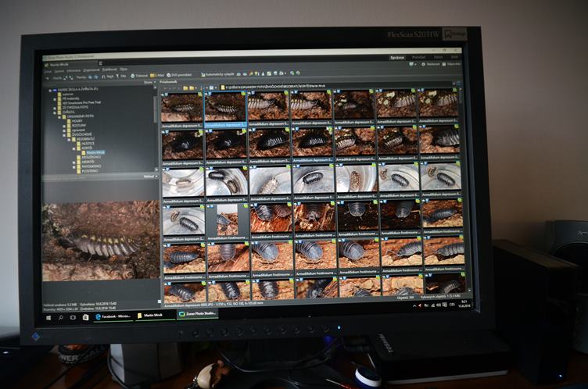This screenshot has width=588, height=389.
Task: Click the Najít search button
Action: pyautogui.click(x=108, y=77)
